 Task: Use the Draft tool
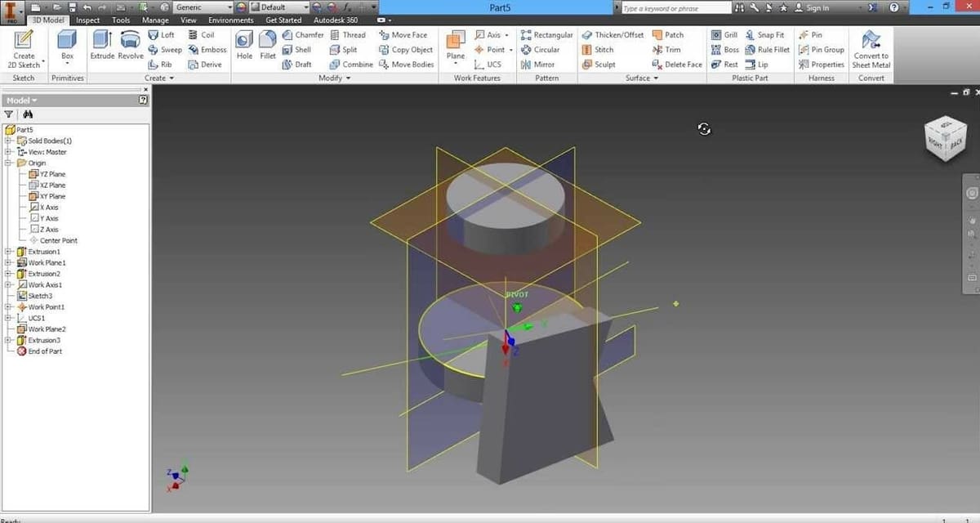click(296, 65)
